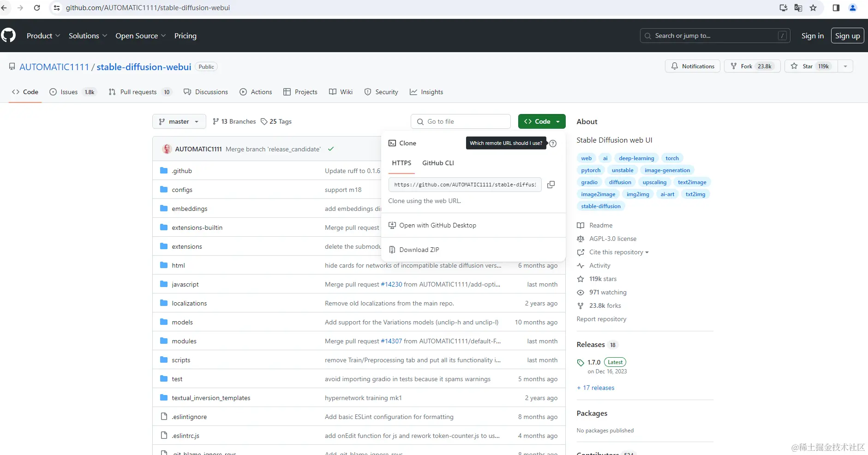Click the .github folder icon
This screenshot has width=868, height=455.
164,171
